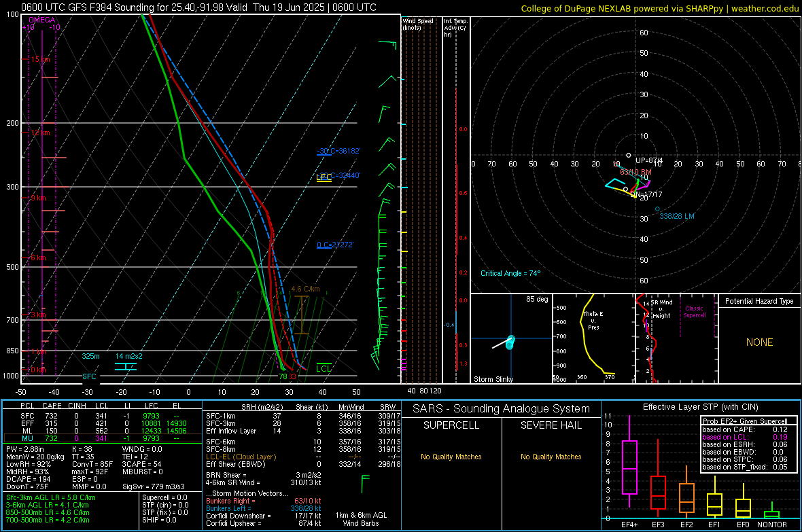Screen dimensions: 802x532
Task: Click the Bunkers Right = 63/10 kt row
Action: tap(264, 501)
